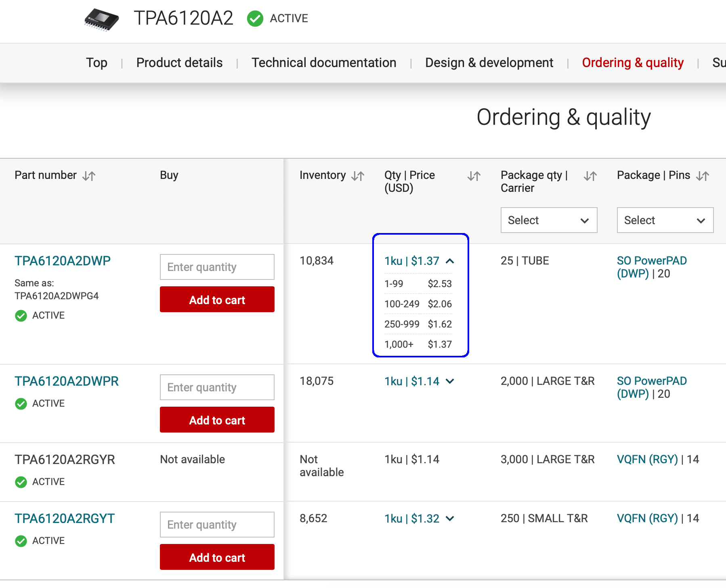726x588 pixels.
Task: Add TPA6120A2DWPR to cart
Action: point(217,420)
